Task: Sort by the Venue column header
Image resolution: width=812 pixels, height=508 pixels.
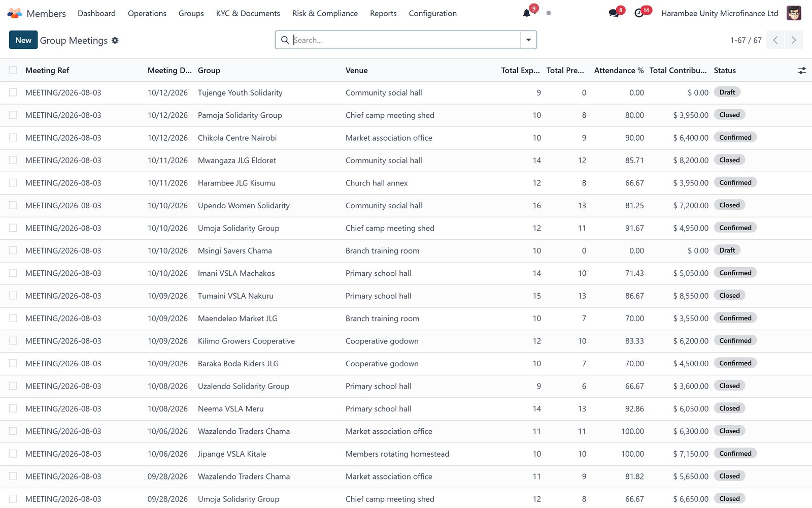Action: point(357,71)
